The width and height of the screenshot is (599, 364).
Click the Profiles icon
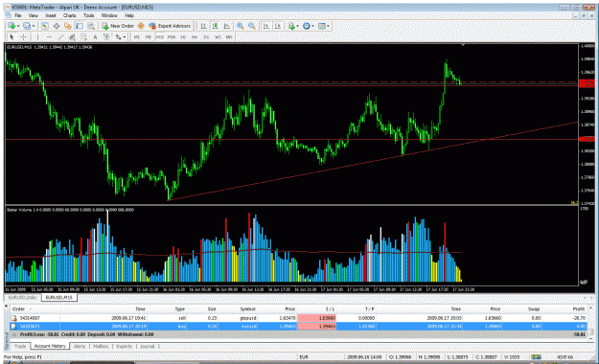(x=27, y=26)
